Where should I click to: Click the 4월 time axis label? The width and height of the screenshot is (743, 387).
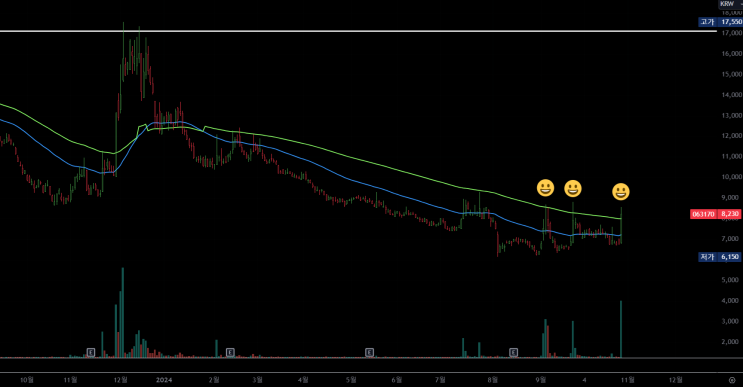303,379
